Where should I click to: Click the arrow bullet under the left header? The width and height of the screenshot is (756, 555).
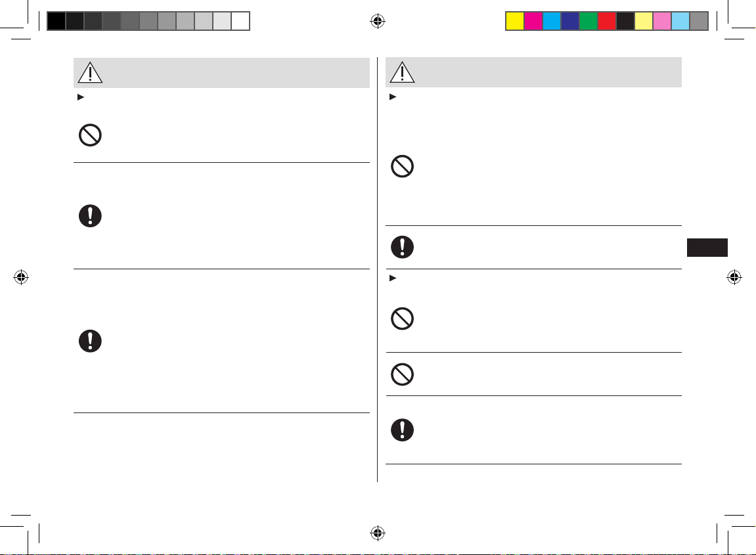(x=81, y=97)
